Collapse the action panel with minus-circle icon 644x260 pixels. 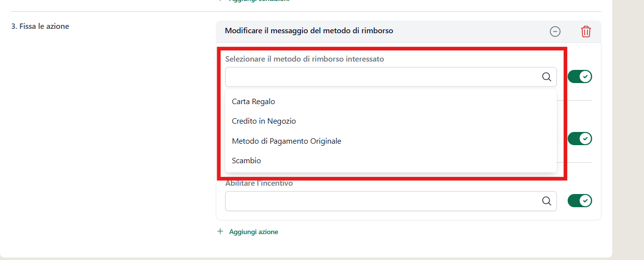pos(555,32)
